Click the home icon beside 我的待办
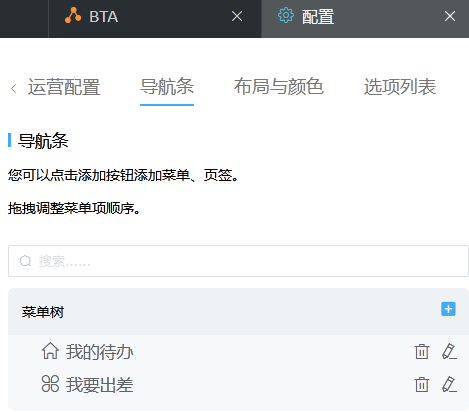The height and width of the screenshot is (412, 469). (50, 351)
